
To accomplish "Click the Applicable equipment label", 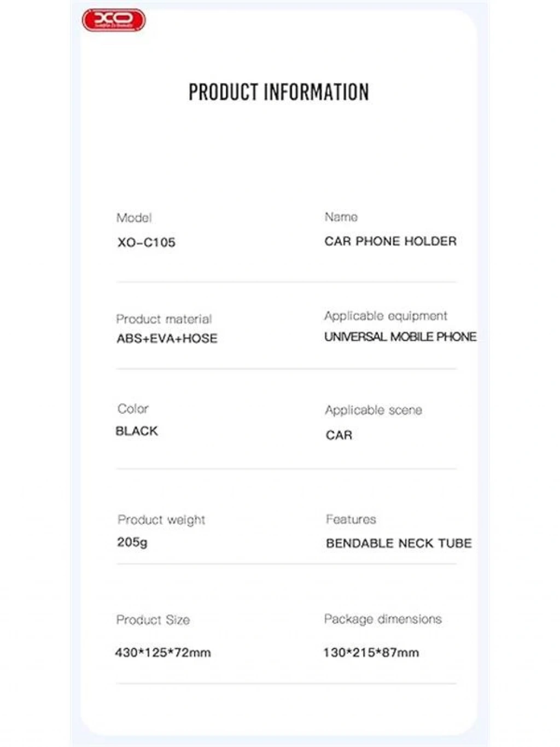I will 386,316.
